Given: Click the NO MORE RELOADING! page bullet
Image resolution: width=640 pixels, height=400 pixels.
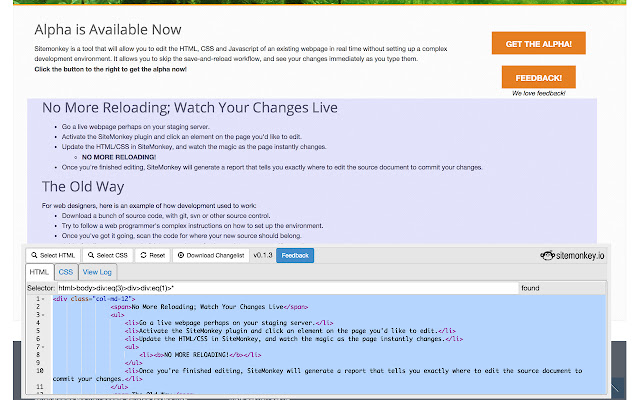Looking at the screenshot, I should (119, 157).
